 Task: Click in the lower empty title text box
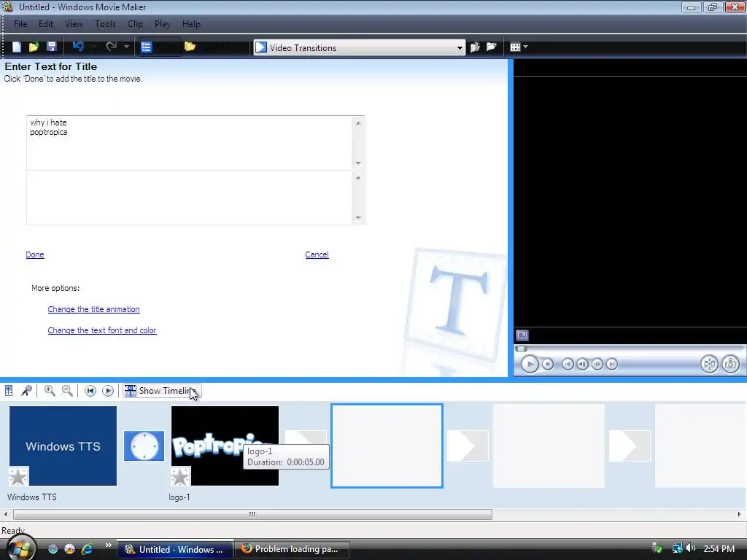(190, 197)
